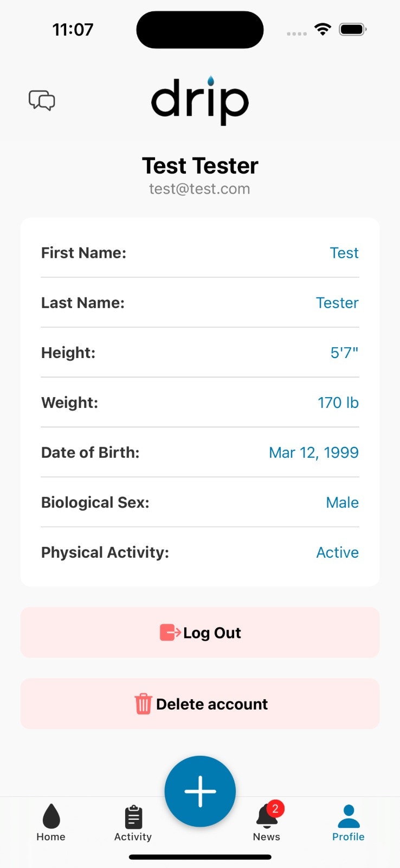Change Physical Activity value Active
The image size is (400, 868).
pos(337,552)
